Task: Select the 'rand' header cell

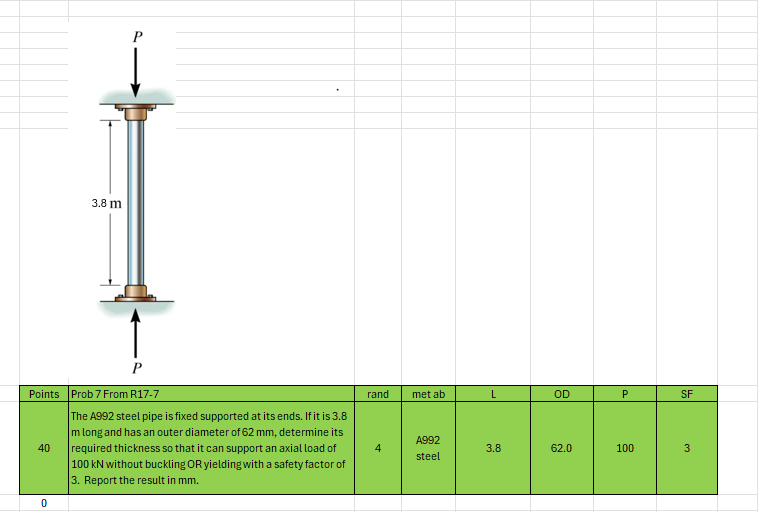Action: click(x=378, y=394)
